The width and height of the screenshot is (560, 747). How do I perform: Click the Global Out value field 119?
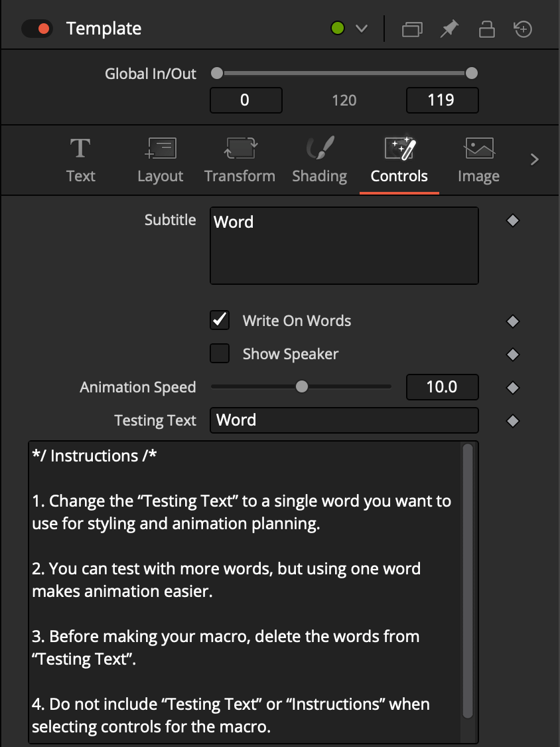pyautogui.click(x=441, y=100)
